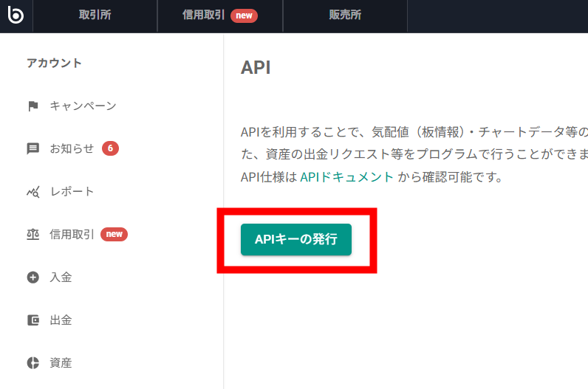Click the plus circle icon beside 入金
The height and width of the screenshot is (389, 588).
33,278
